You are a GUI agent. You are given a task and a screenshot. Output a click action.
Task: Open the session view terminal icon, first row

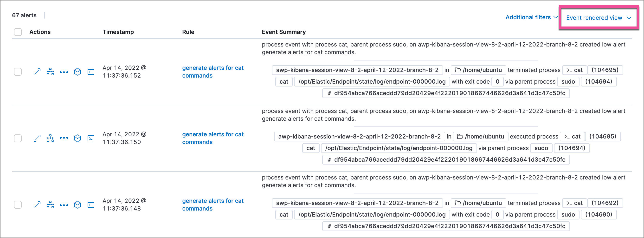click(91, 72)
